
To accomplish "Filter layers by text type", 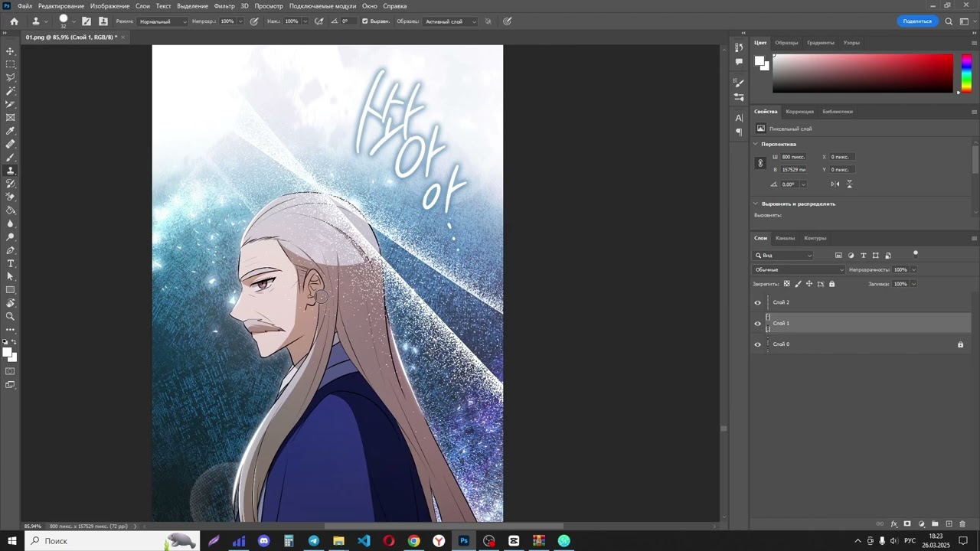I will click(x=863, y=256).
